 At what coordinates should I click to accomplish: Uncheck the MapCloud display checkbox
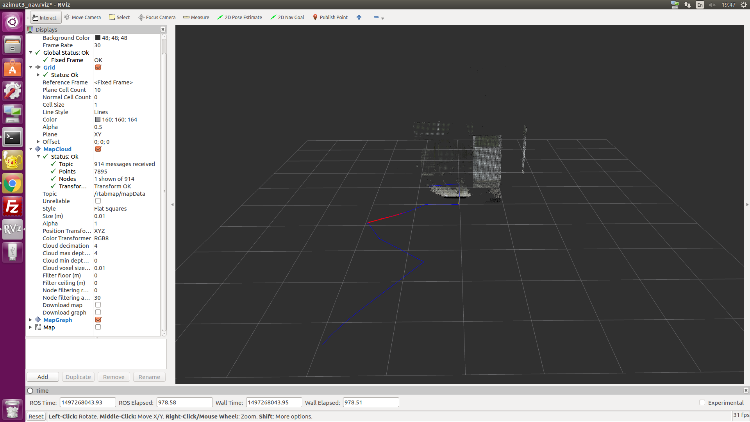coord(97,149)
